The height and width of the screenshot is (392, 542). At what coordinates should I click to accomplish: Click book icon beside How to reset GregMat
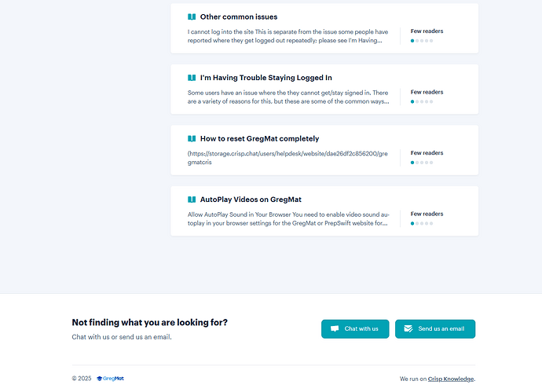coord(192,138)
